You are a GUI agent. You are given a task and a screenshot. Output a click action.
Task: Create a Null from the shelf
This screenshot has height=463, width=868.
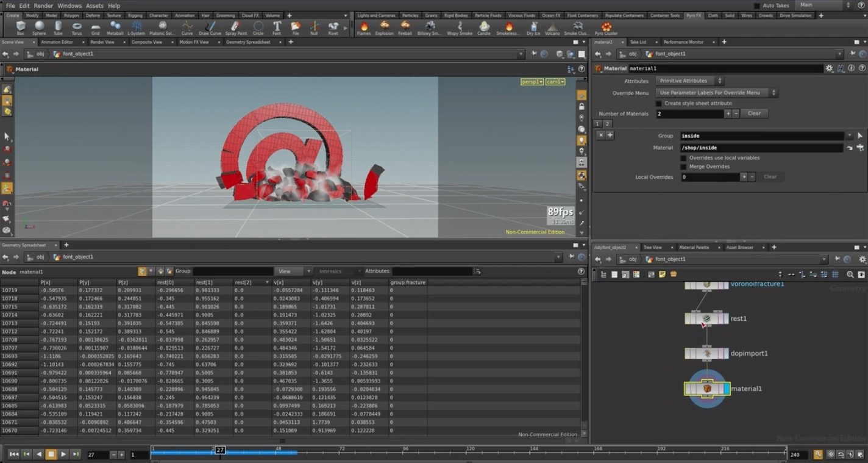click(314, 28)
